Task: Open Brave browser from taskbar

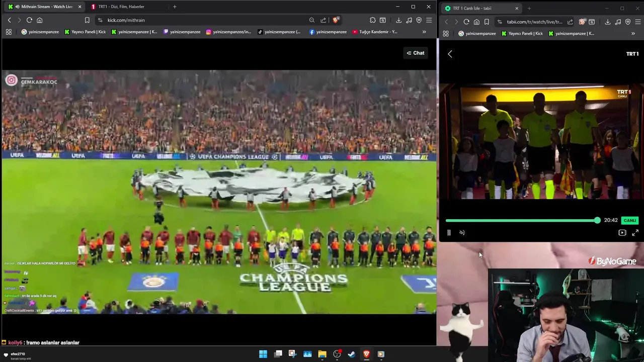Action: tap(366, 354)
